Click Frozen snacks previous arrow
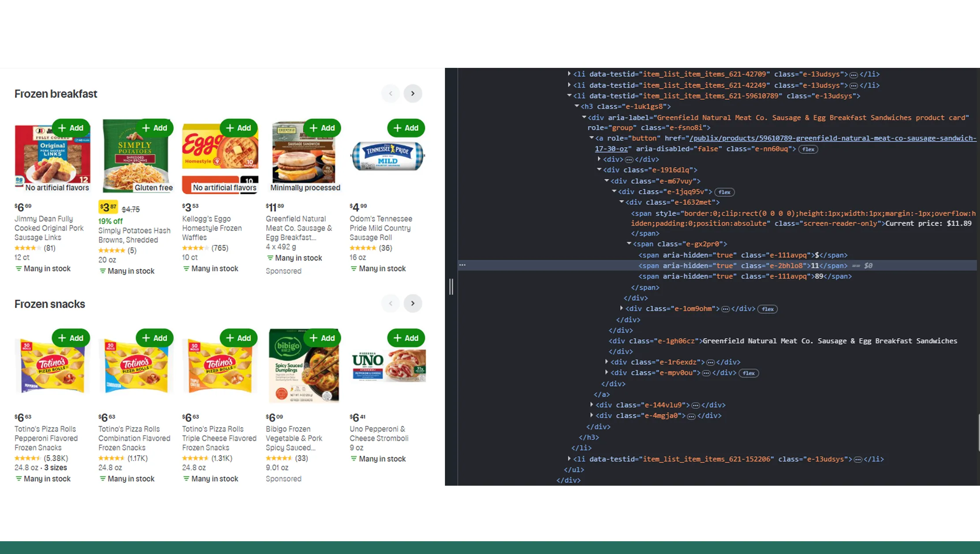The width and height of the screenshot is (980, 554). (x=390, y=303)
